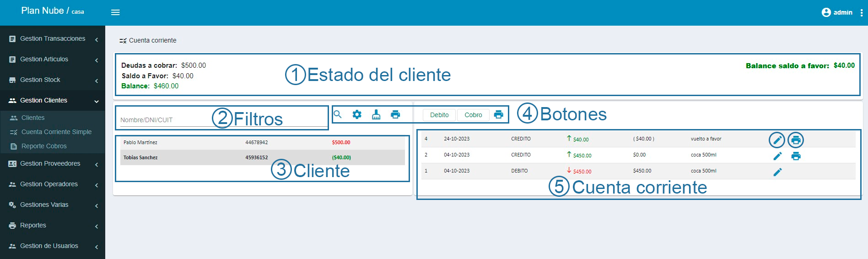The width and height of the screenshot is (868, 259).
Task: Expand Gestion de Usuarios chevron
Action: (97, 247)
